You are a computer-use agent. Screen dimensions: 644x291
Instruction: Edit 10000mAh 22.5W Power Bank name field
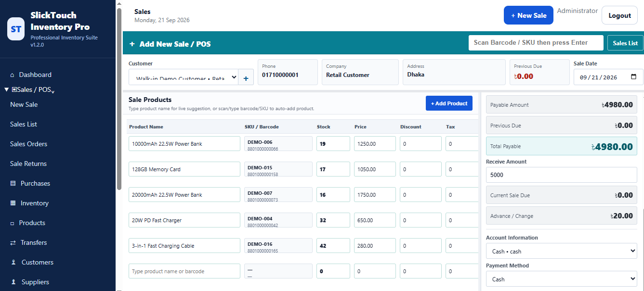pos(184,144)
